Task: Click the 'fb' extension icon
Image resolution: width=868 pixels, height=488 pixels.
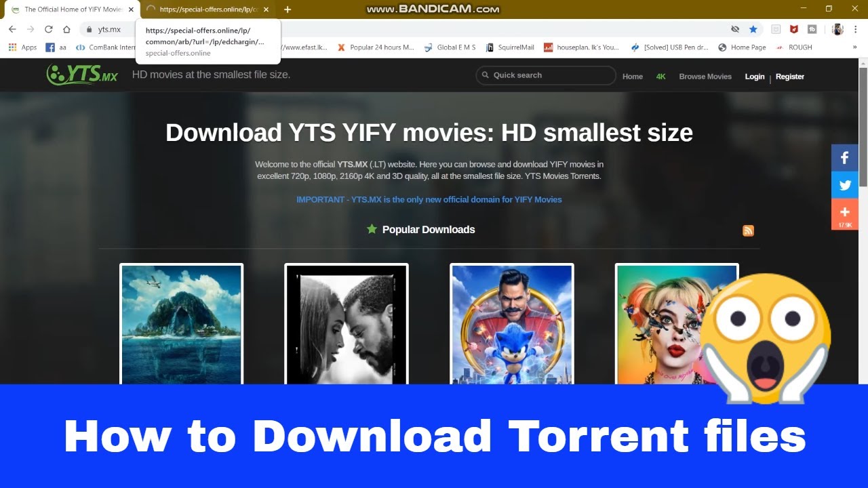Action: 812,29
